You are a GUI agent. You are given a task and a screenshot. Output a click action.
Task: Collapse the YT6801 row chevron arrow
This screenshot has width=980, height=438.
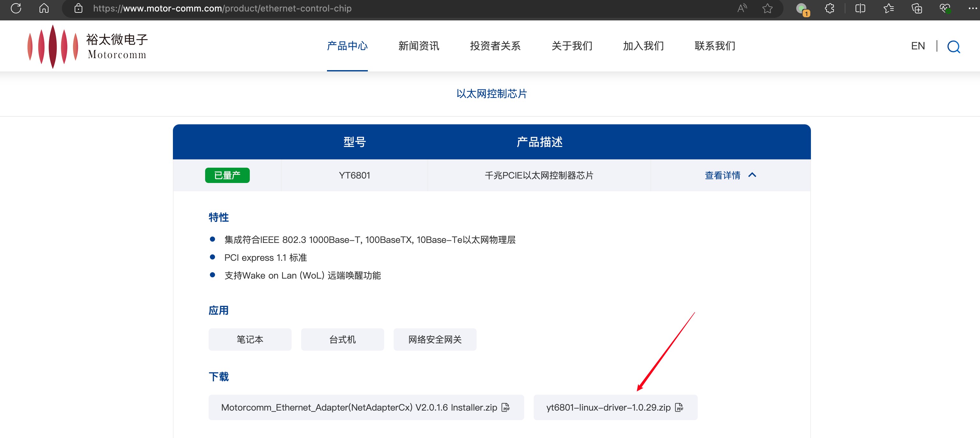coord(752,175)
